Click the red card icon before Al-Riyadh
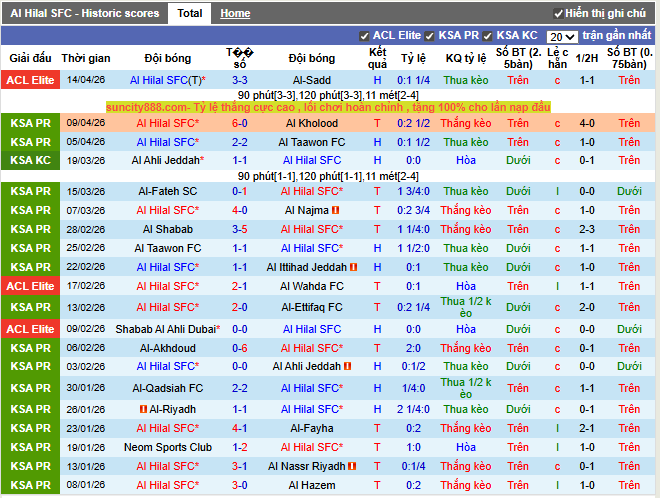Screen dimensions: 660x498 pyautogui.click(x=144, y=409)
